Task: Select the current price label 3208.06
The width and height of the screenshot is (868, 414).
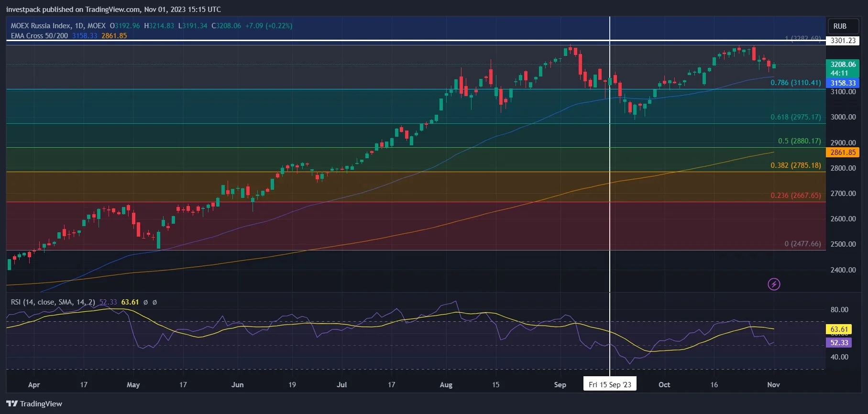Action: [x=843, y=65]
